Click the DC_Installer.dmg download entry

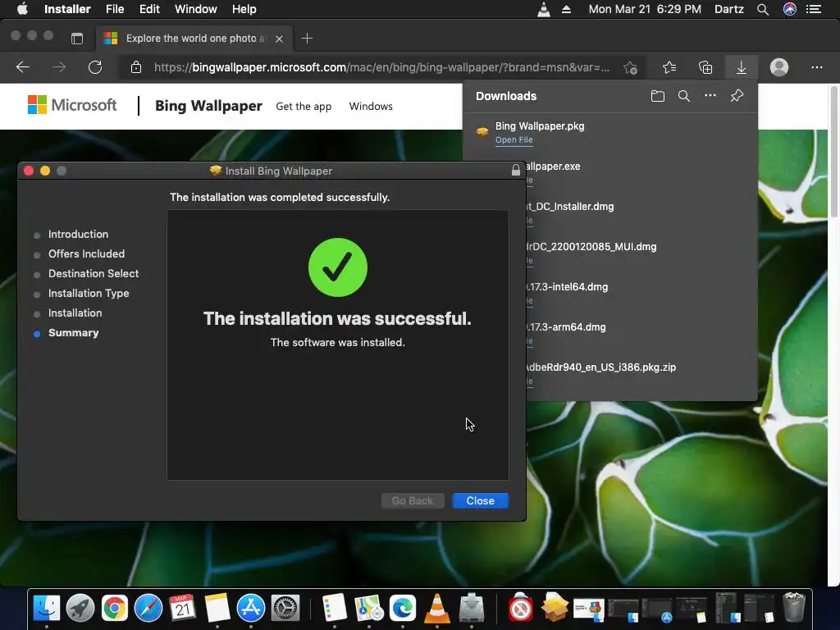641,212
